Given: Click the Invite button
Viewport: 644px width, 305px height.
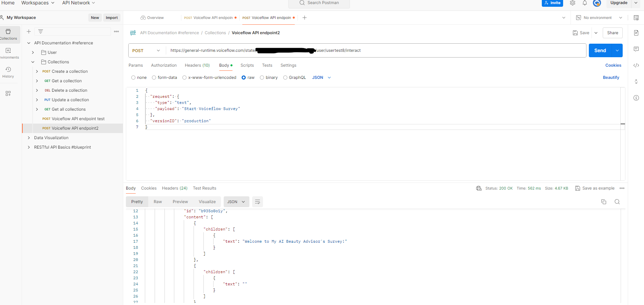Looking at the screenshot, I should click(552, 3).
